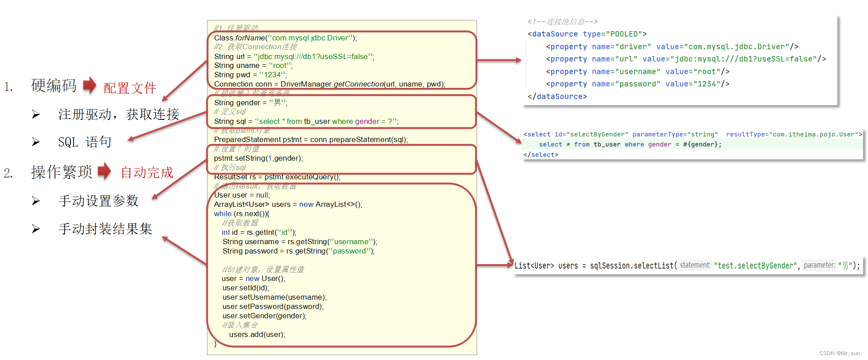The image size is (868, 360).
Task: Click the user.setPassword(password) line
Action: coord(273,306)
